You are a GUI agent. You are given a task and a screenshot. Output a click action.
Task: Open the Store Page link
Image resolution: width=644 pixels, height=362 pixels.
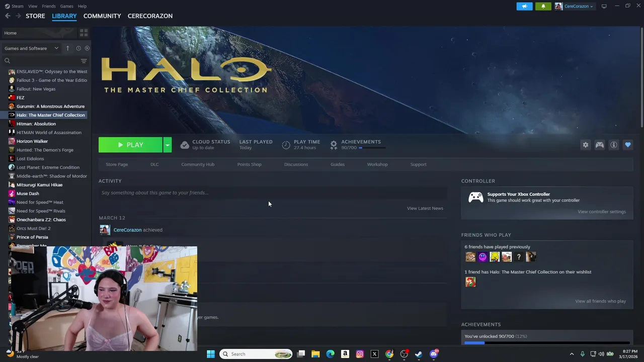[117, 164]
